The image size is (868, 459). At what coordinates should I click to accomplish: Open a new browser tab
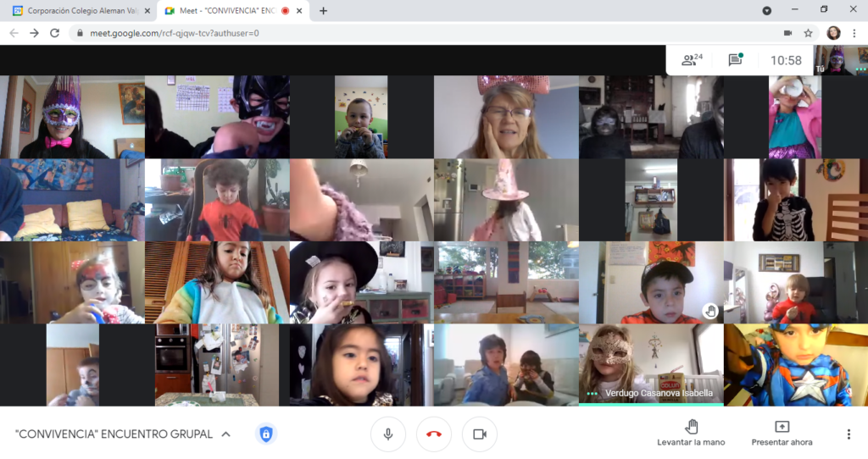(x=323, y=11)
